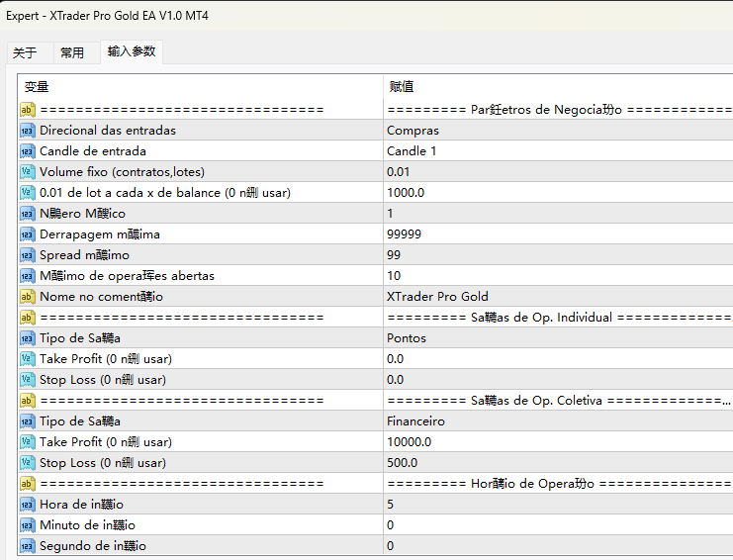The height and width of the screenshot is (560, 733).
Task: Select the Stop Loss value 500.0
Action: click(554, 463)
